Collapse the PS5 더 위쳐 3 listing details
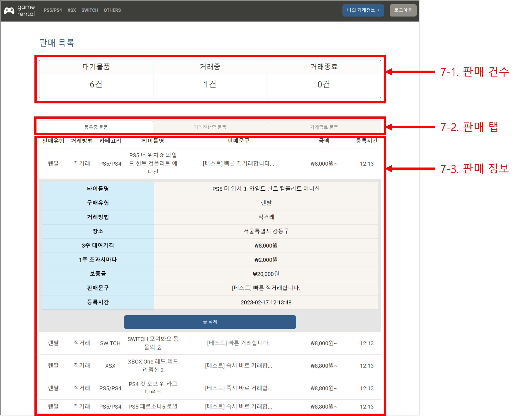The height and width of the screenshot is (416, 532). pos(210,163)
